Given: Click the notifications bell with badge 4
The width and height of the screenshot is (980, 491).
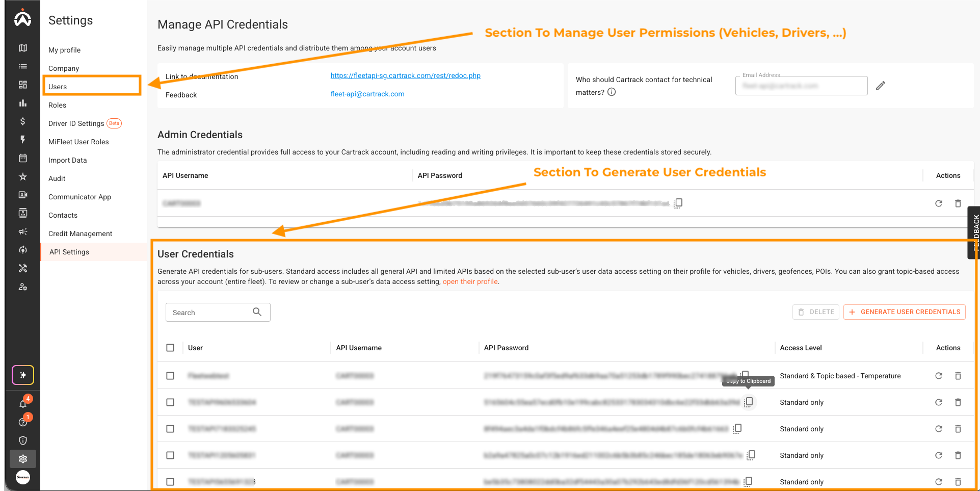Looking at the screenshot, I should coord(22,403).
